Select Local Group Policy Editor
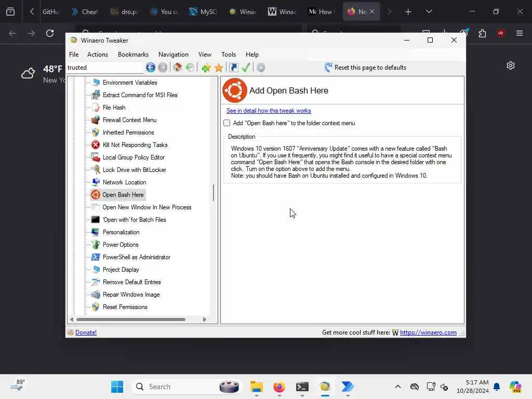The image size is (532, 399). click(x=134, y=157)
